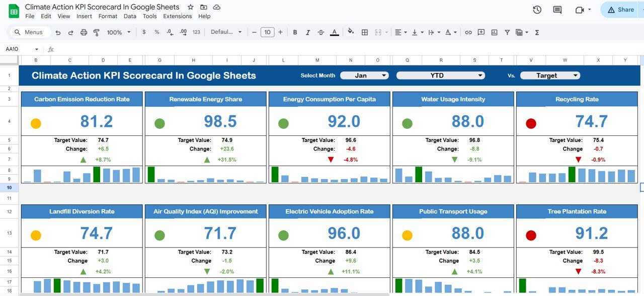Open the Menus search box
The width and height of the screenshot is (644, 296).
click(29, 32)
